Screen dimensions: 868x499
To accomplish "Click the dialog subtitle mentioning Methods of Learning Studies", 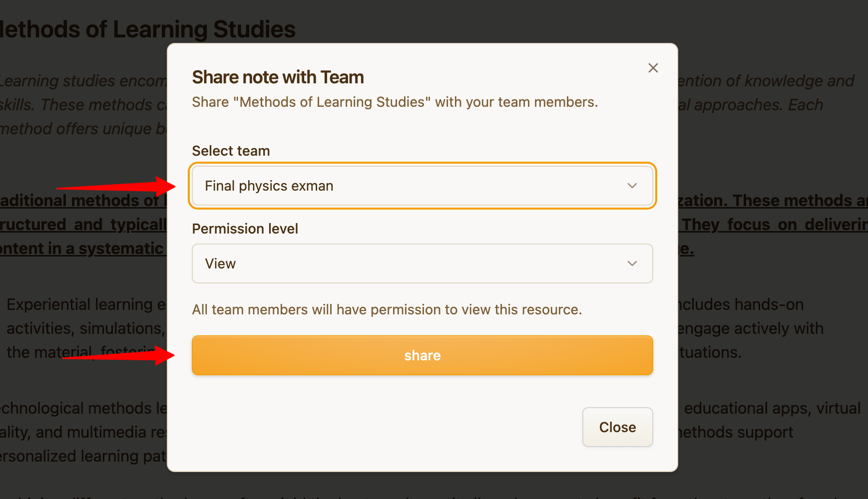I will (x=395, y=102).
